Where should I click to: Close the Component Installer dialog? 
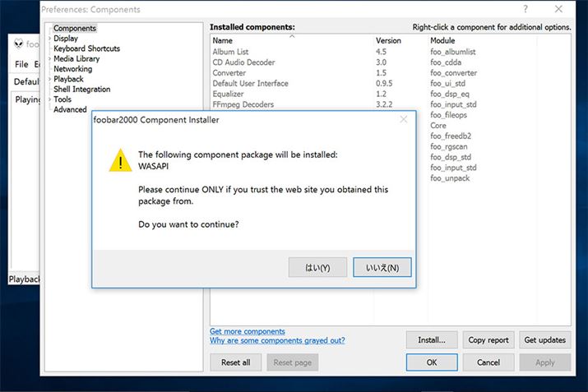coord(404,119)
